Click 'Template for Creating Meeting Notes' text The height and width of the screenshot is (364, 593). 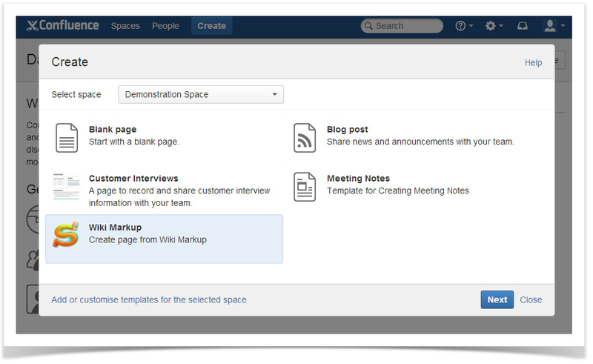pyautogui.click(x=398, y=191)
